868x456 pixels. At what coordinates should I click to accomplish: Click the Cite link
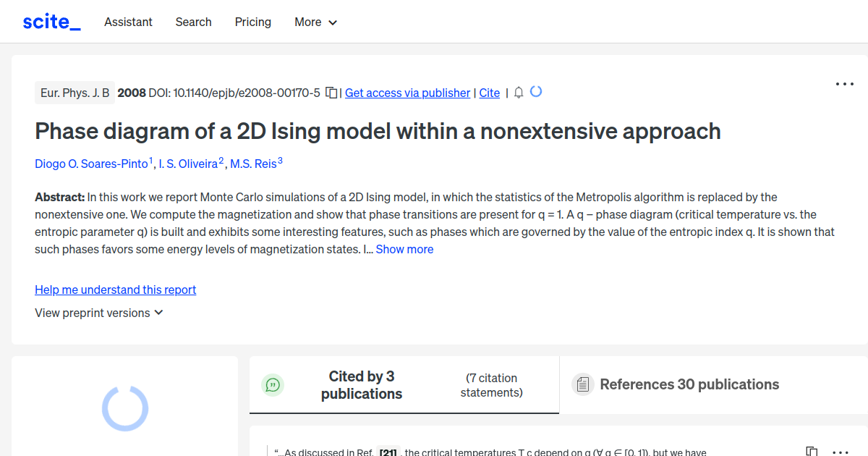489,93
